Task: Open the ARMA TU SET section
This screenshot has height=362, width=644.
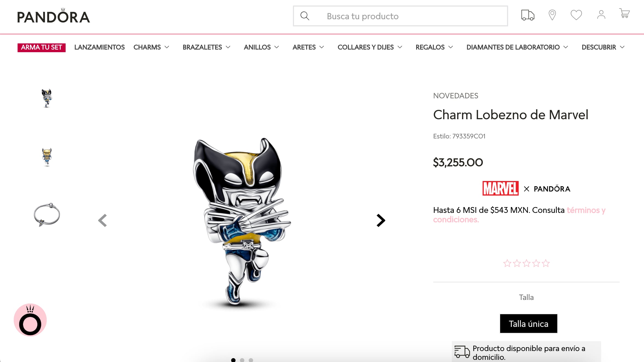Action: (41, 47)
